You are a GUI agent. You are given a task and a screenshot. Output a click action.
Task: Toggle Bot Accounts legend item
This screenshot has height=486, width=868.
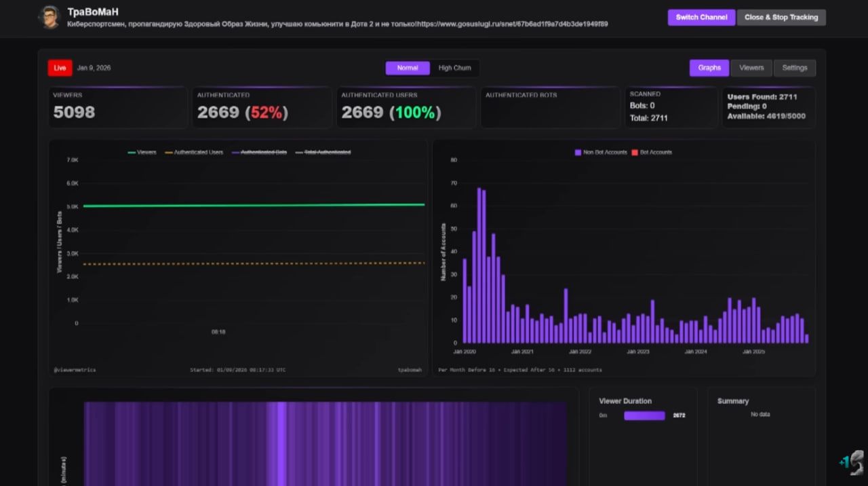click(x=651, y=153)
